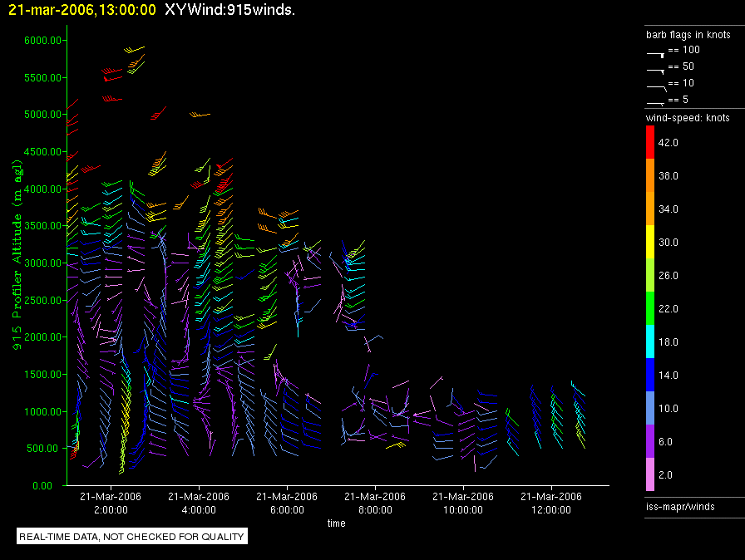Click the 30.0 wind-speed scale number
Screen dimensions: 745x560
click(x=668, y=243)
